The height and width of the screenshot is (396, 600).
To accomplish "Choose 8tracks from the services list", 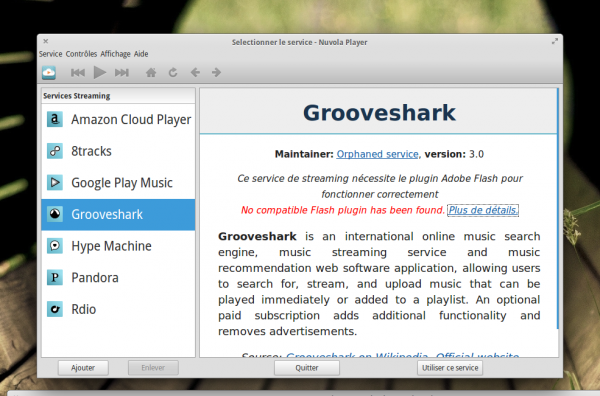I will pyautogui.click(x=118, y=151).
